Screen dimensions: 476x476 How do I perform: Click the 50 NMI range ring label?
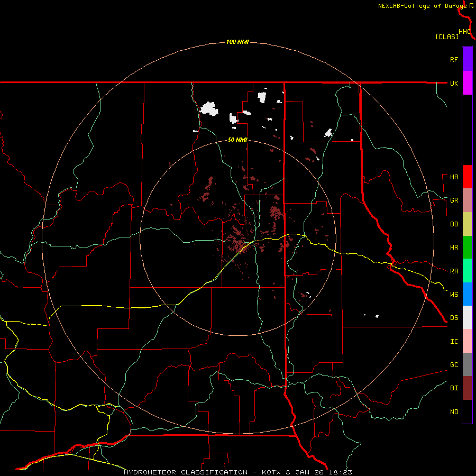(x=237, y=140)
